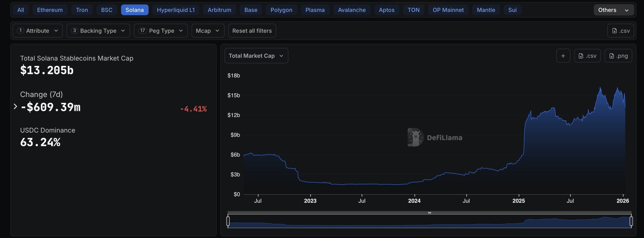Click the Reset all filters button

tap(252, 30)
